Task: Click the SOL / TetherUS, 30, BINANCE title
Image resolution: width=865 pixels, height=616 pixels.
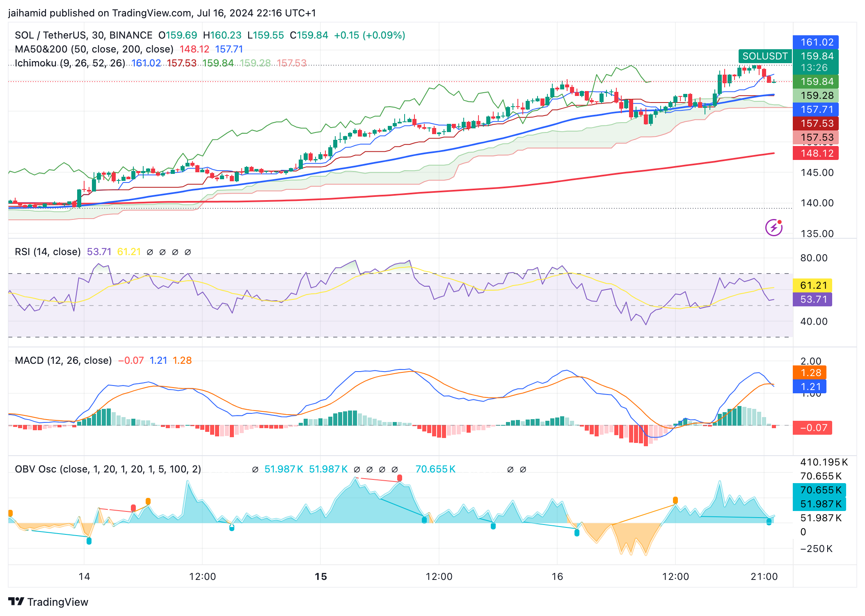Action: (x=84, y=35)
